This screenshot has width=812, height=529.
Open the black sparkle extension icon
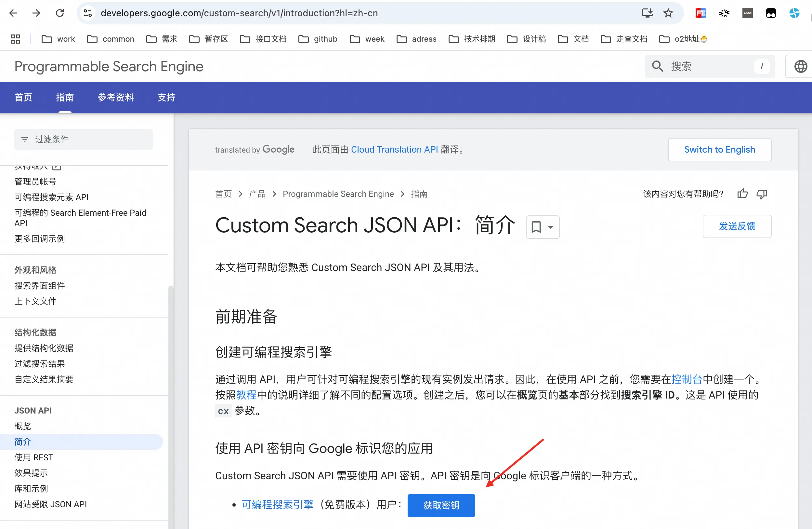pyautogui.click(x=724, y=13)
